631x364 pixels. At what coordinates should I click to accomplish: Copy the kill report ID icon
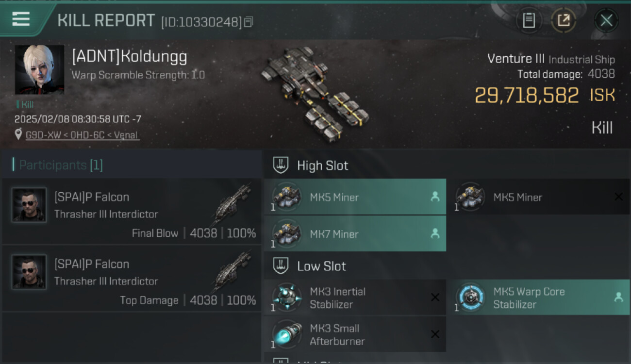coord(248,22)
